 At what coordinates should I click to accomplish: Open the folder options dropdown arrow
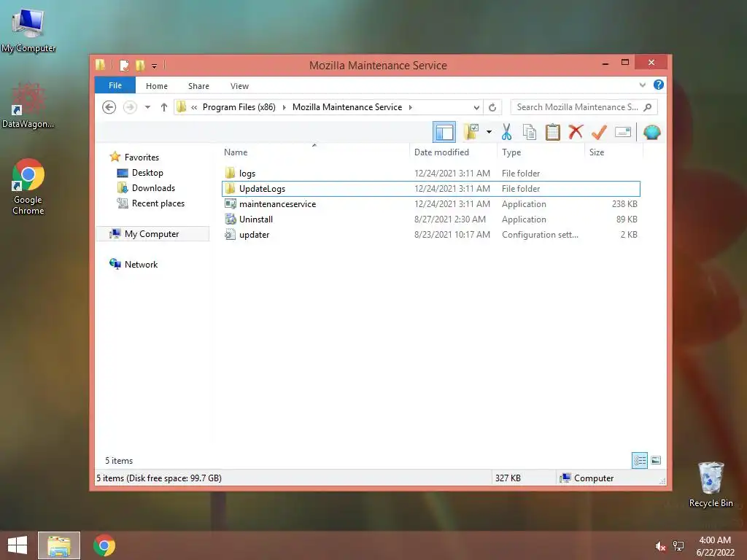click(x=489, y=132)
